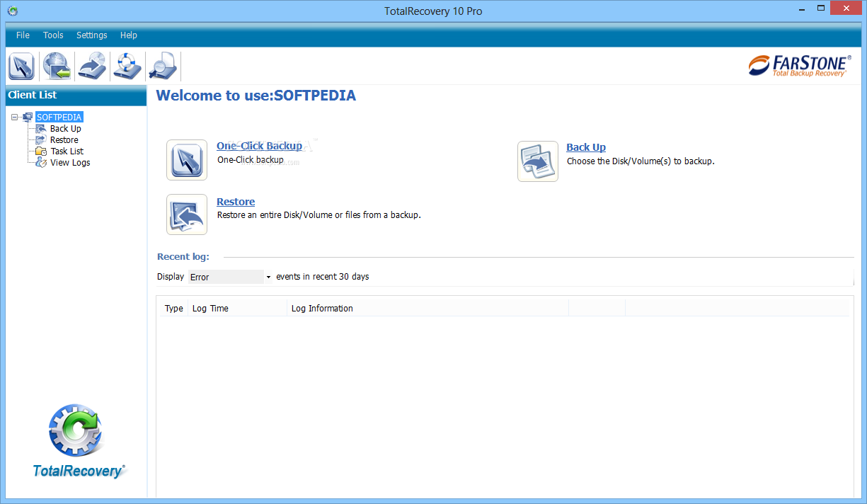The width and height of the screenshot is (867, 504).
Task: Click the Log Time column header
Action: click(x=237, y=309)
